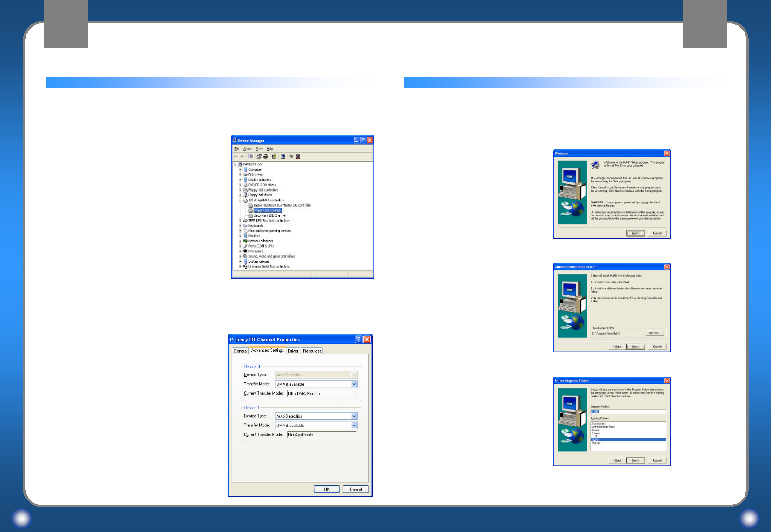Click the help question mark in Properties title bar
Screen dimensions: 771x532
tap(358, 339)
